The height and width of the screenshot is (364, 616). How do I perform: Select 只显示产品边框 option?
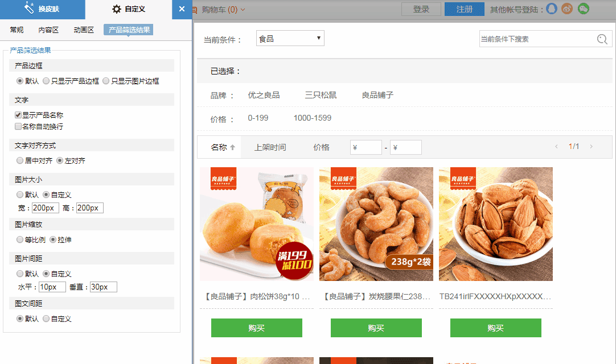point(46,81)
